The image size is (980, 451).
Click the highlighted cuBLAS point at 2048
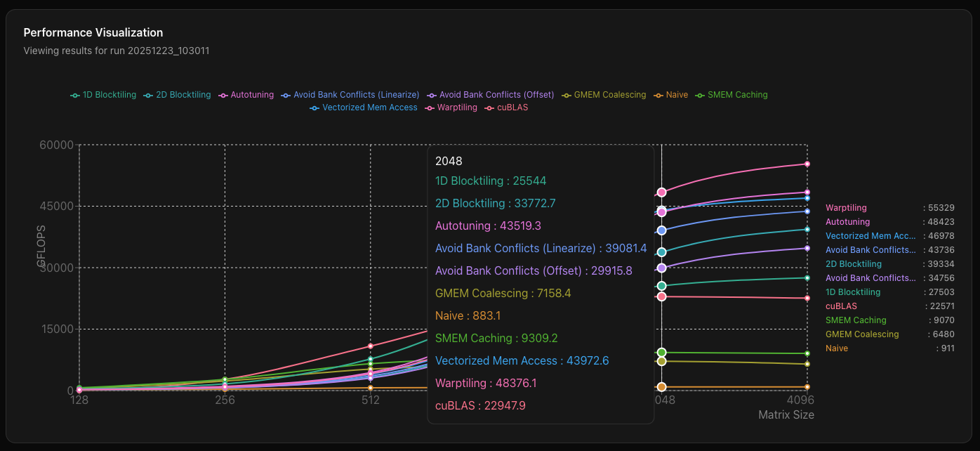pyautogui.click(x=661, y=296)
